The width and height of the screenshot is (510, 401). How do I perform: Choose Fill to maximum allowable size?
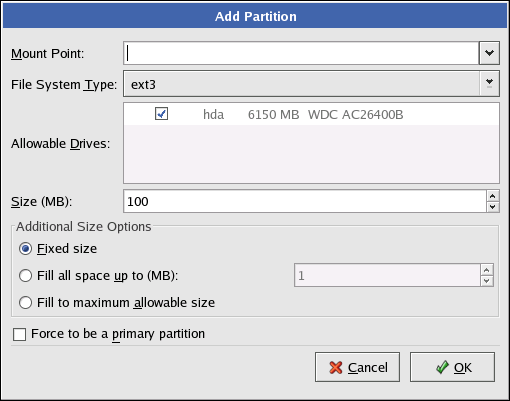[x=25, y=303]
